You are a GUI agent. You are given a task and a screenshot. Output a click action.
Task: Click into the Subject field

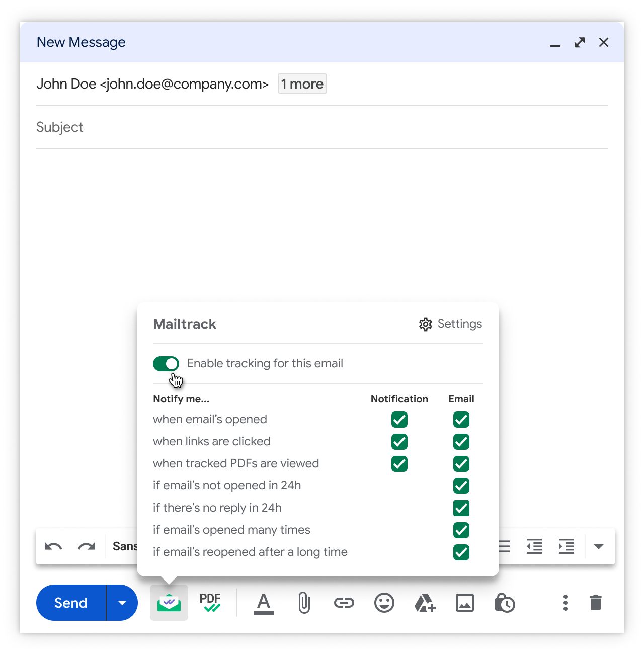(322, 127)
